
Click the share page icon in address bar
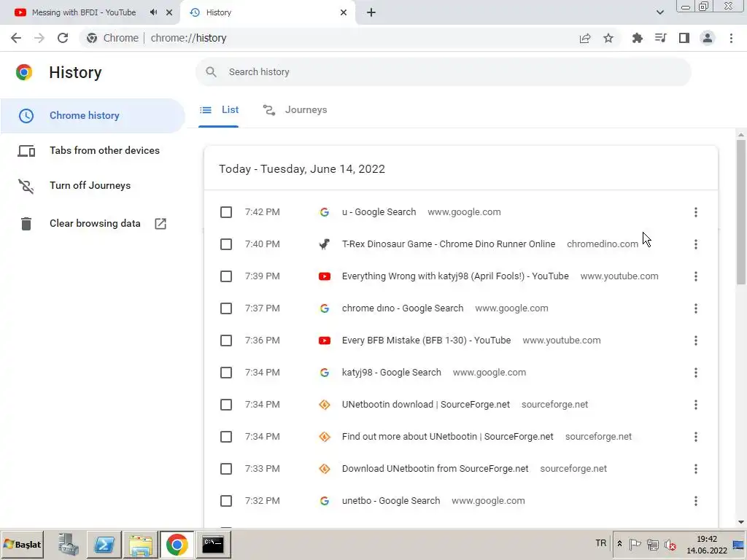click(585, 38)
